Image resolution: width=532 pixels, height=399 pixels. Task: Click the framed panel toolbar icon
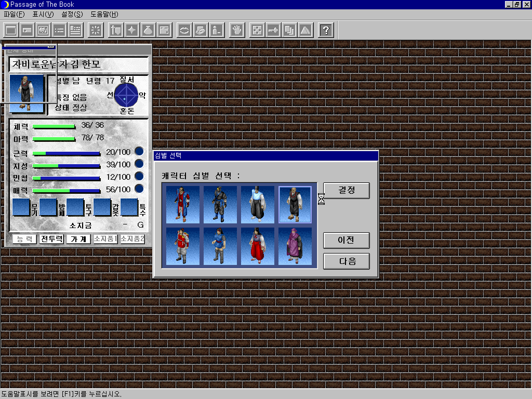[x=164, y=30]
